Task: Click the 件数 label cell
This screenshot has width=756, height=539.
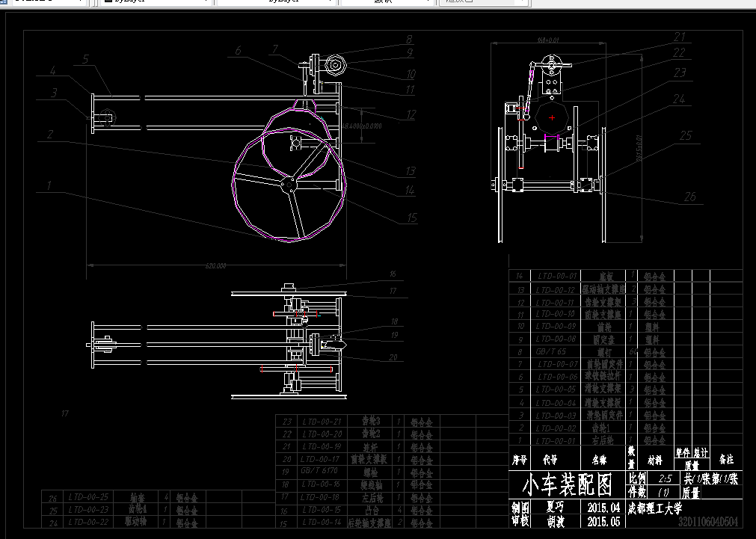Action: click(637, 492)
